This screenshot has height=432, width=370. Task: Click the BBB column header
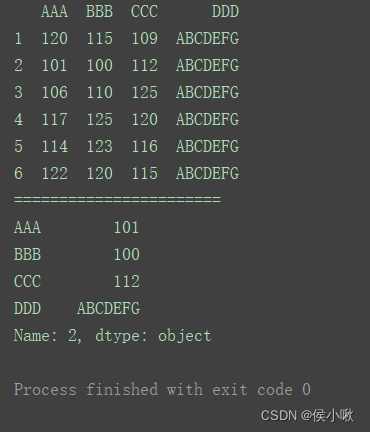[100, 12]
